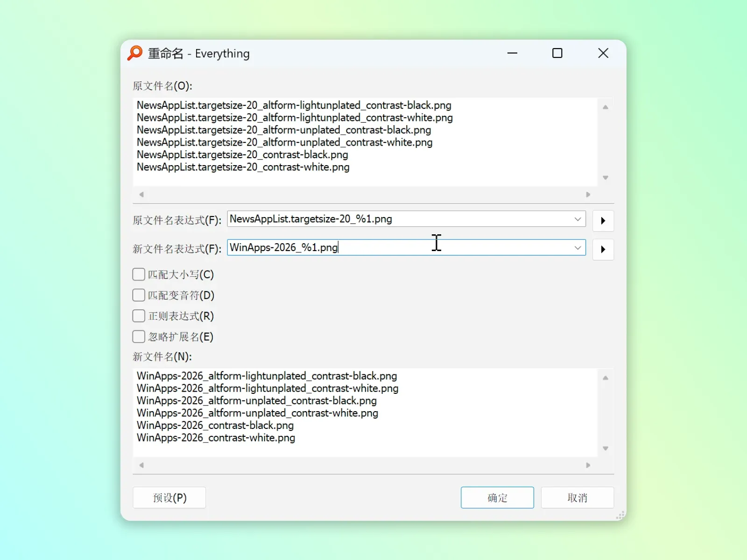Image resolution: width=747 pixels, height=560 pixels.
Task: Click down arrow of original filenames scrollbar
Action: pos(606,178)
